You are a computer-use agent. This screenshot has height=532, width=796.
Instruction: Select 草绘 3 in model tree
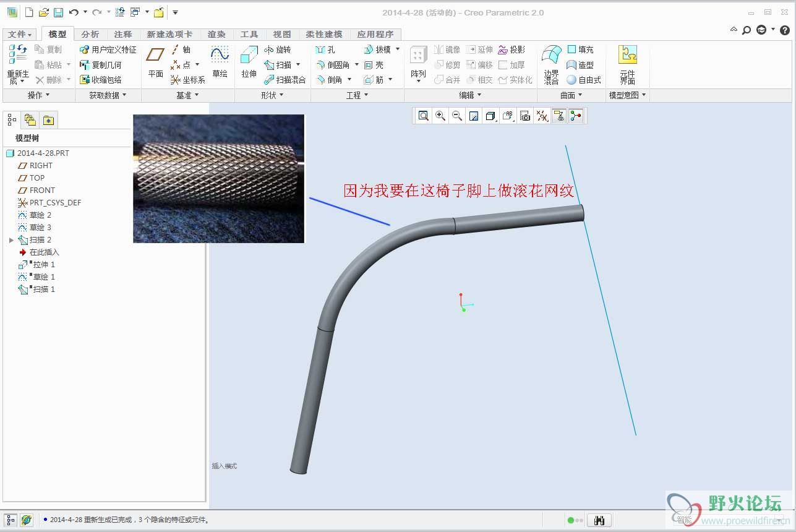point(35,228)
